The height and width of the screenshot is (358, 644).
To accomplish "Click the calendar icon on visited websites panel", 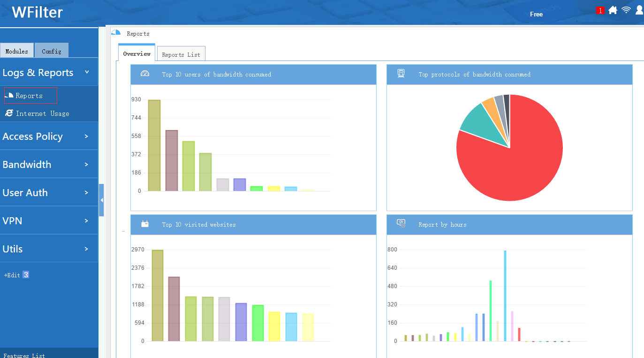I will click(x=145, y=224).
